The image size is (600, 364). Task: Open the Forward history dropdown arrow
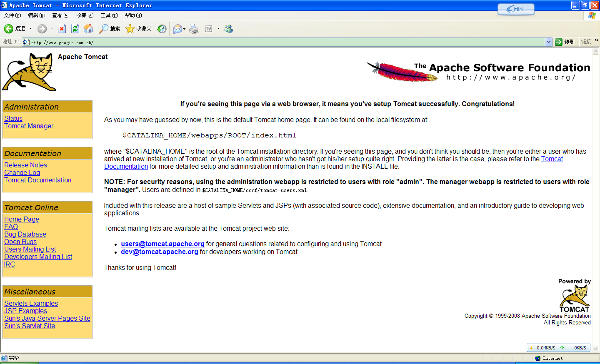(52, 29)
